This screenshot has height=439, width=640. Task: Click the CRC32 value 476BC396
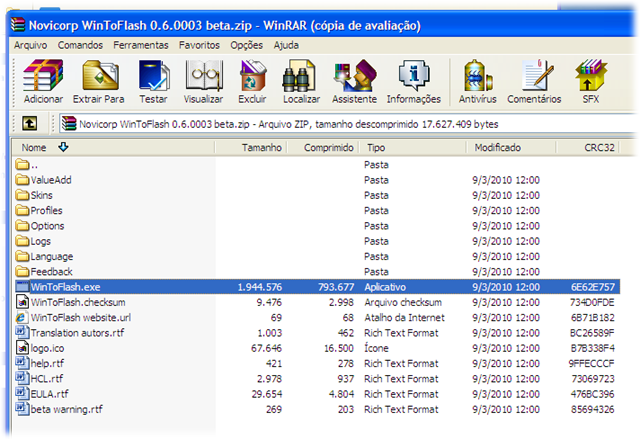click(593, 394)
